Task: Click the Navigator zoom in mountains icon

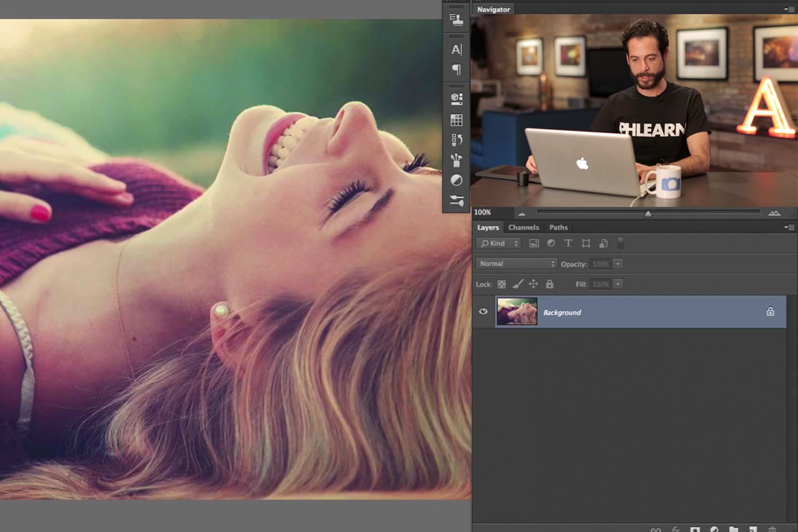Action: click(774, 213)
